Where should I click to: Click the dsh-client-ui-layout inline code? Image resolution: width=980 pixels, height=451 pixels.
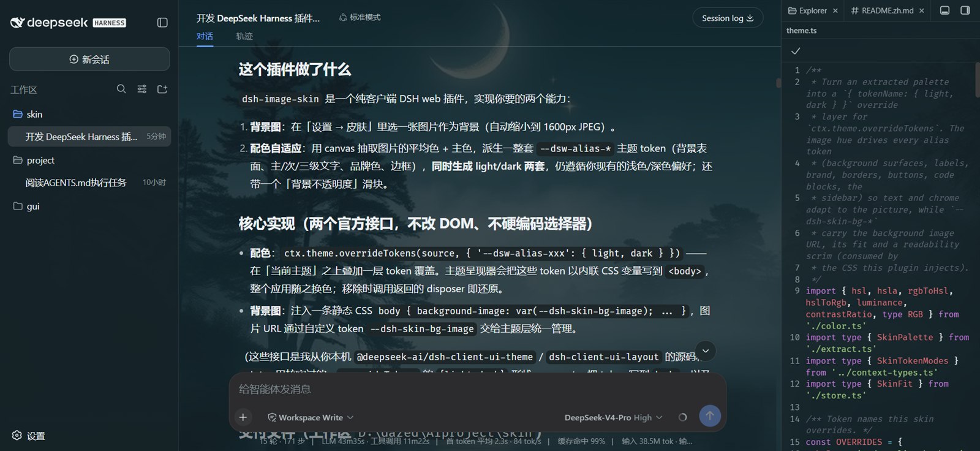click(x=603, y=357)
